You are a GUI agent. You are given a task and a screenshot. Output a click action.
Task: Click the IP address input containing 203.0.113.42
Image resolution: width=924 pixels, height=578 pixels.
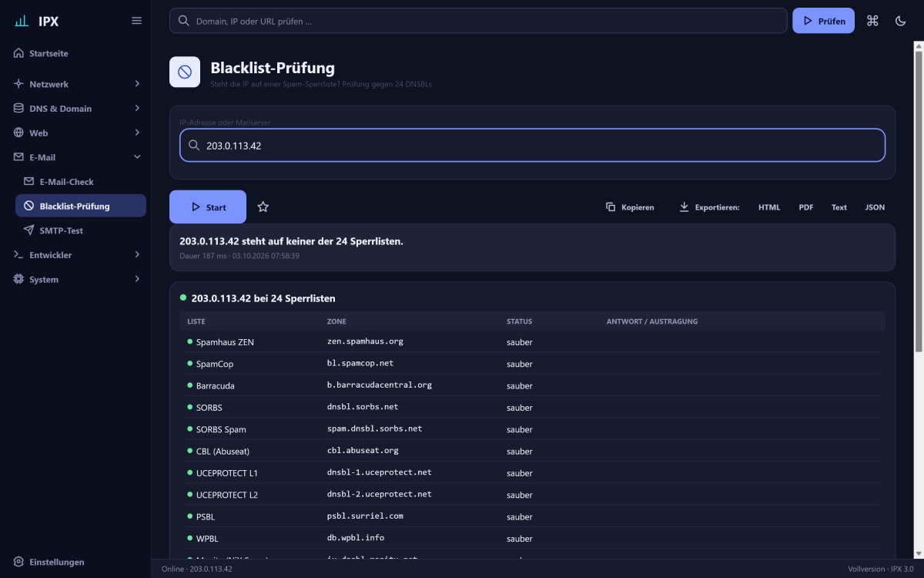[532, 145]
